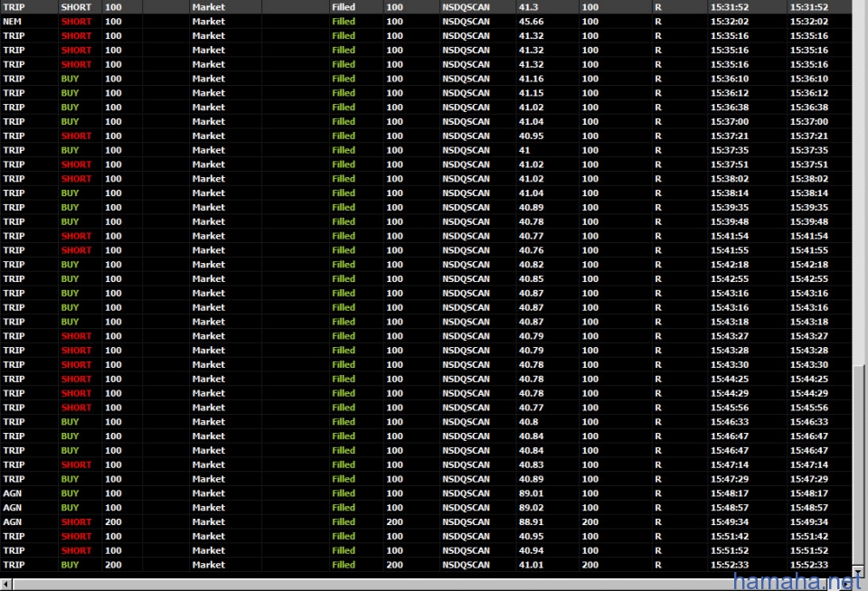Select price cell showing 41
Screen dimensions: 868x591
pyautogui.click(x=524, y=150)
